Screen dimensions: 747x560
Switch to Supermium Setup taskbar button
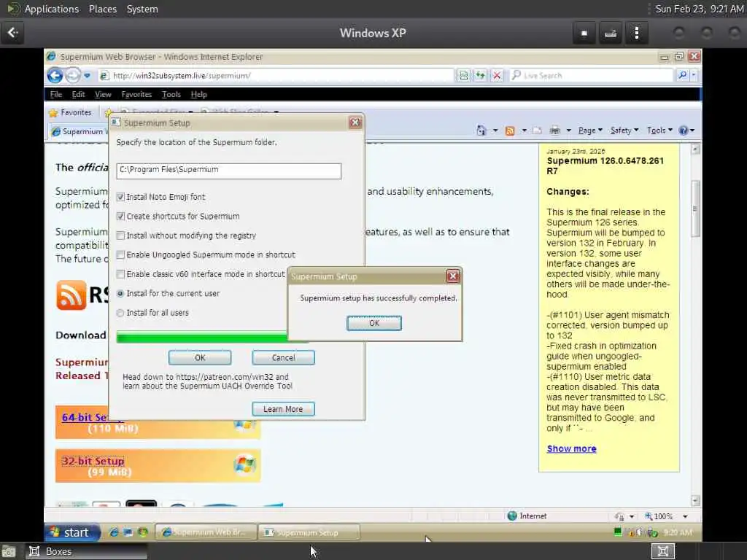[309, 532]
